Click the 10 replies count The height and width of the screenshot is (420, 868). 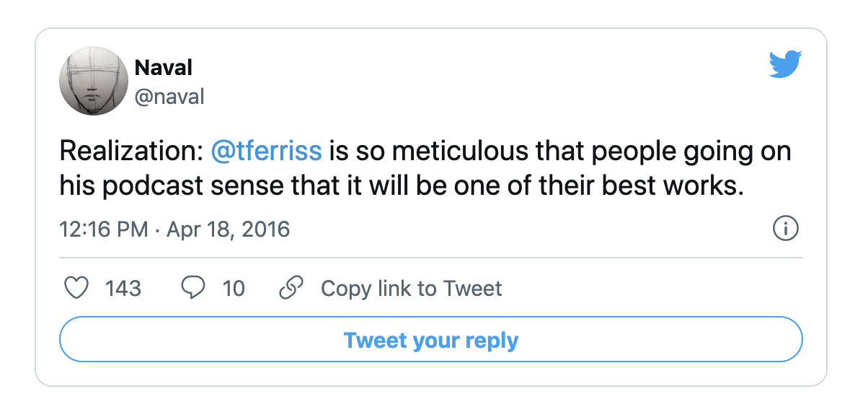234,289
